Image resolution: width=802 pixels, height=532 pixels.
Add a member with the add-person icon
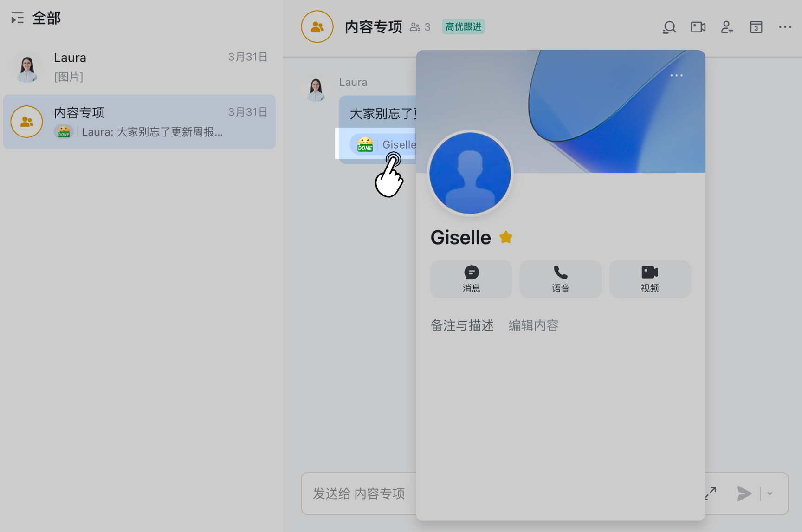pyautogui.click(x=727, y=27)
